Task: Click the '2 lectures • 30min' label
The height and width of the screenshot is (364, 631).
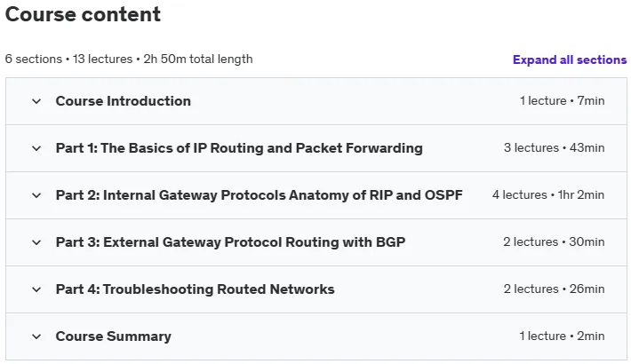Action: click(x=554, y=241)
